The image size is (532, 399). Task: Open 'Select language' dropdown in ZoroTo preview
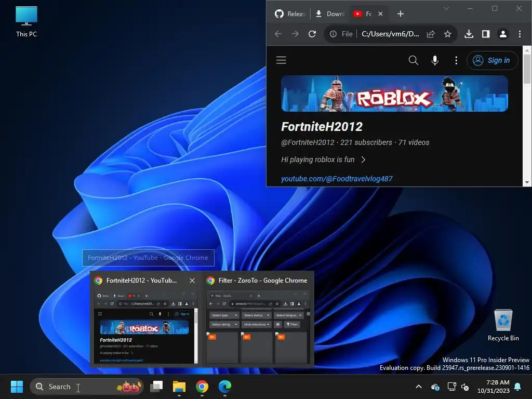pos(289,315)
